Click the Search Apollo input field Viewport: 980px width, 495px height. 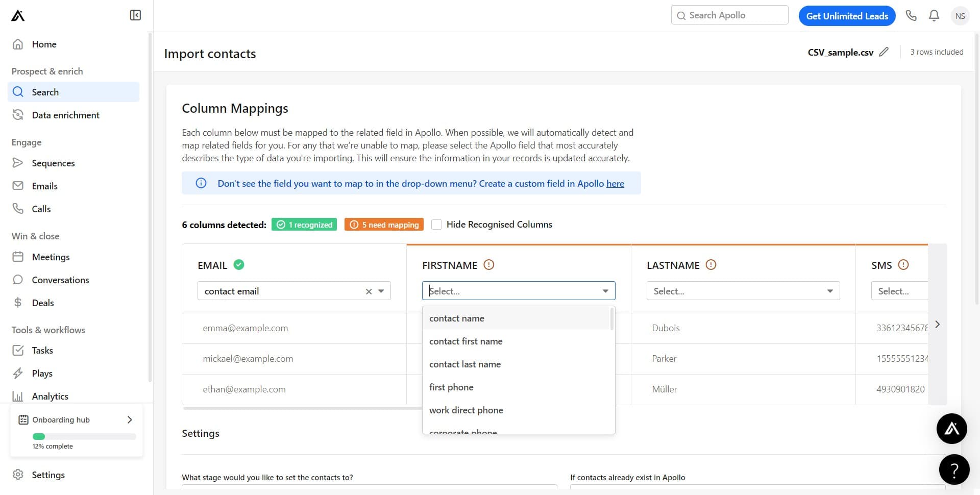tap(730, 15)
